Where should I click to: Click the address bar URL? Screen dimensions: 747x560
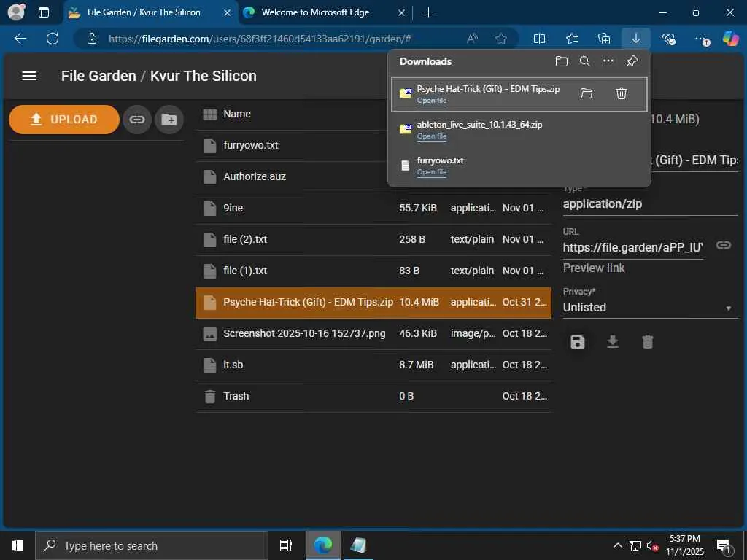[x=260, y=39]
